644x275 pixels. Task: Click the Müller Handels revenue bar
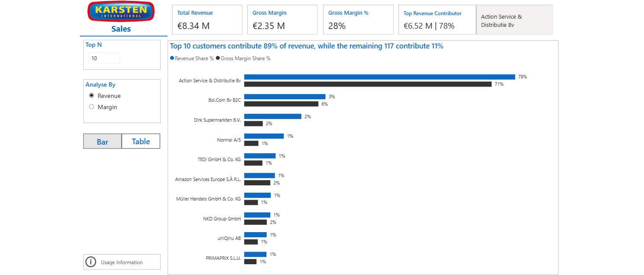pyautogui.click(x=257, y=195)
